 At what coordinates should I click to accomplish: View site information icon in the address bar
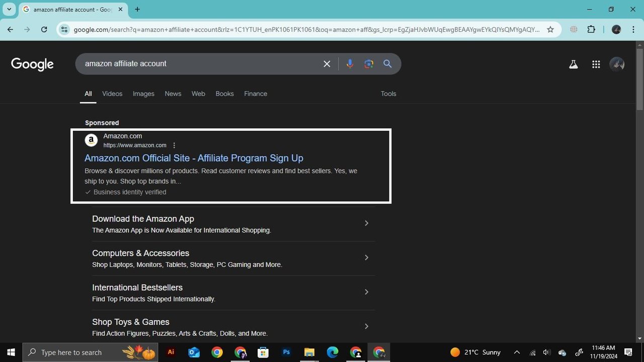point(64,30)
